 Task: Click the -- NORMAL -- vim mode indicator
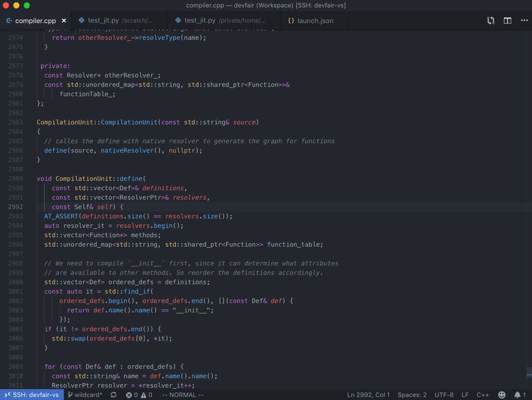point(182,395)
